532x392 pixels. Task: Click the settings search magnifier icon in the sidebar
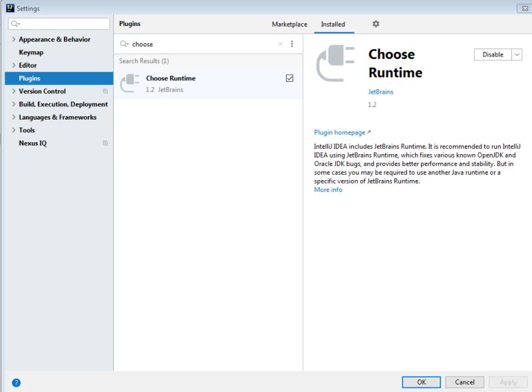tap(15, 23)
